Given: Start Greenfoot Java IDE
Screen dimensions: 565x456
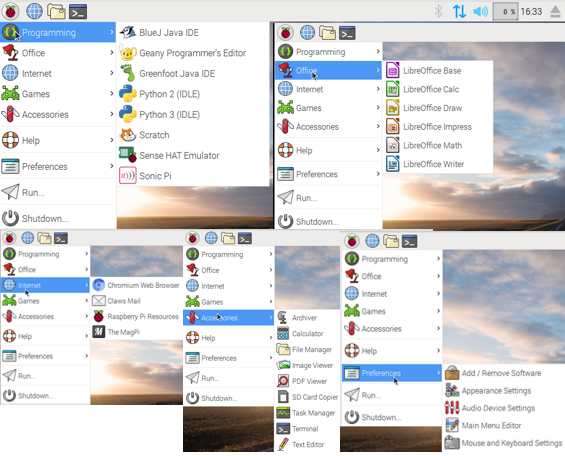Looking at the screenshot, I should click(x=193, y=73).
